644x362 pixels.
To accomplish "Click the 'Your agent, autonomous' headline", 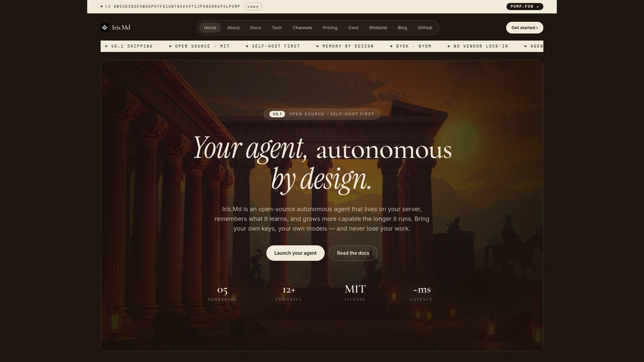I will click(322, 149).
